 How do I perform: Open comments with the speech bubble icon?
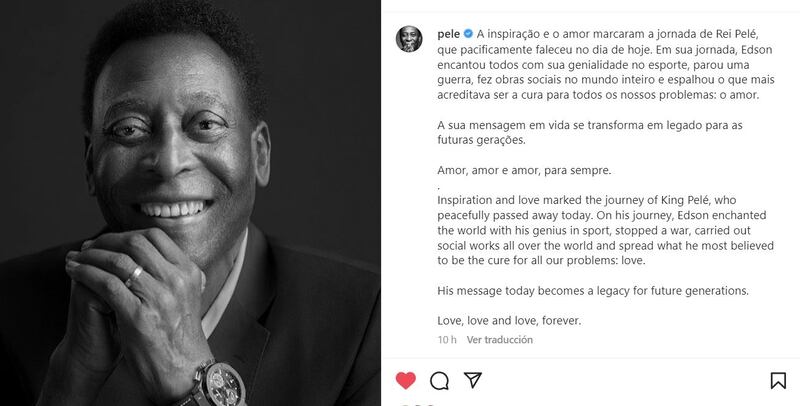[439, 380]
